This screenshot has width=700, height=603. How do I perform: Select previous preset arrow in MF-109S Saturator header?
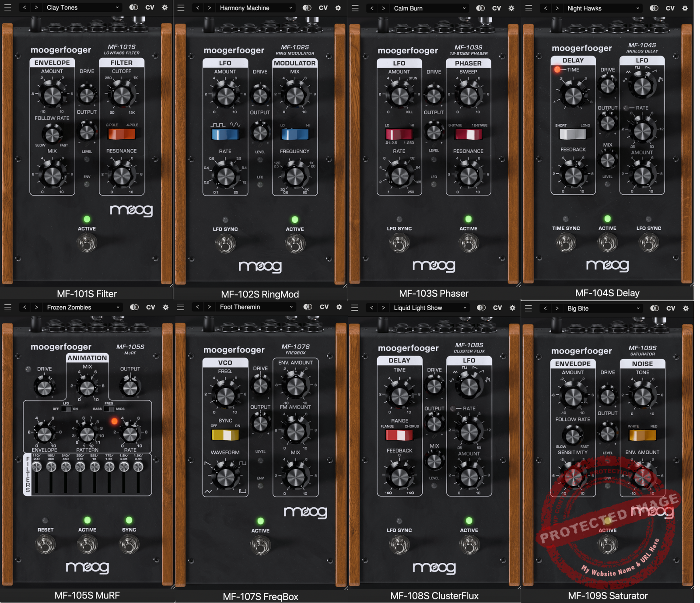[x=545, y=308]
